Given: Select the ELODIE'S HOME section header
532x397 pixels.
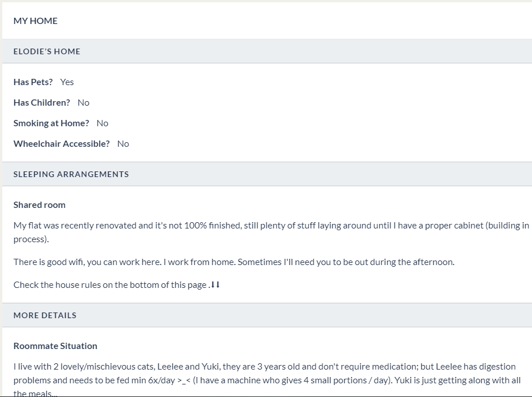Looking at the screenshot, I should pyautogui.click(x=47, y=51).
